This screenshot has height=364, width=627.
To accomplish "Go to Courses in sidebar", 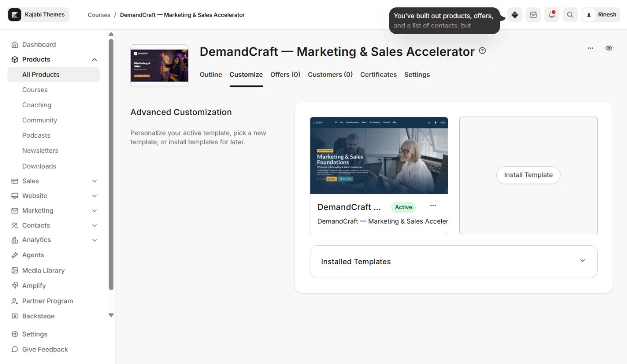I will 35,90.
